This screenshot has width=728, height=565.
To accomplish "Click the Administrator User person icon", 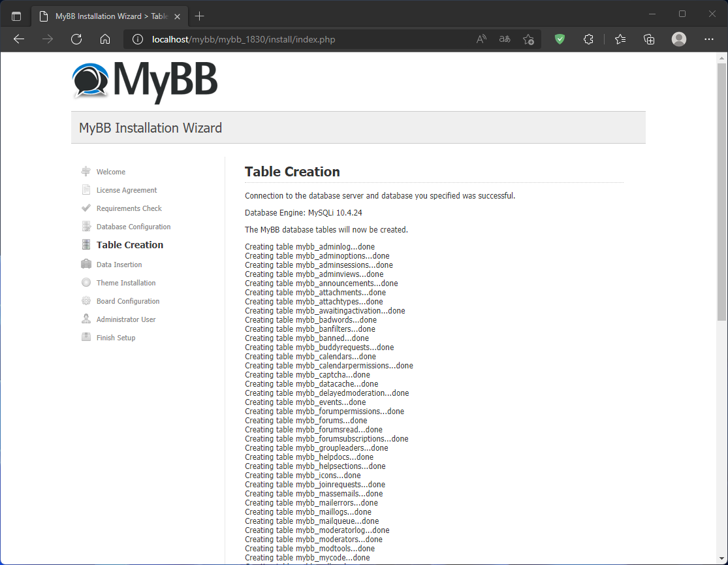I will [x=86, y=319].
